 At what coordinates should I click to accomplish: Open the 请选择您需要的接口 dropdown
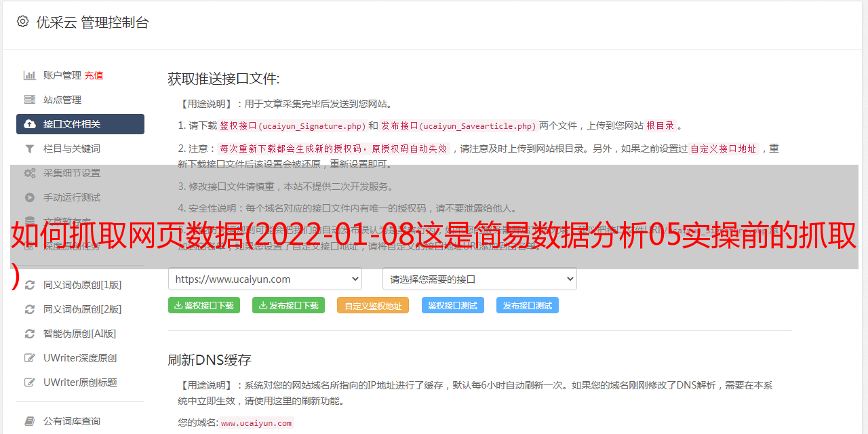(x=479, y=279)
